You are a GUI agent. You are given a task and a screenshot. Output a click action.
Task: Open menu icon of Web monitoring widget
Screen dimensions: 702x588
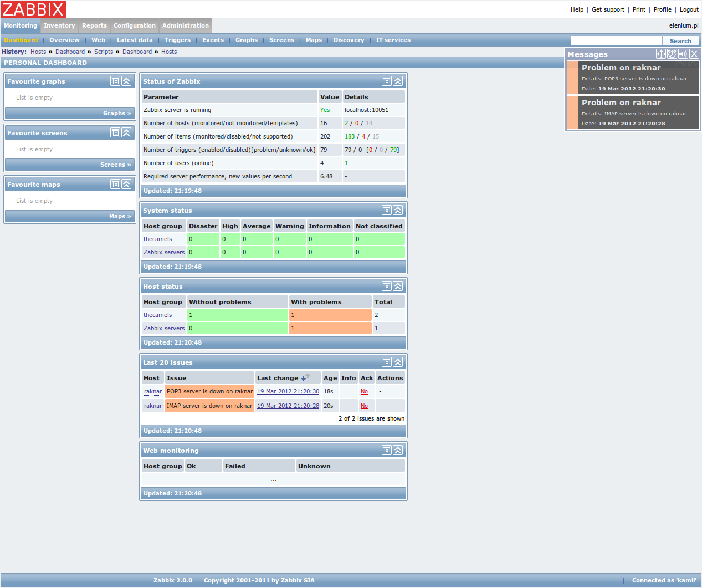pyautogui.click(x=387, y=450)
